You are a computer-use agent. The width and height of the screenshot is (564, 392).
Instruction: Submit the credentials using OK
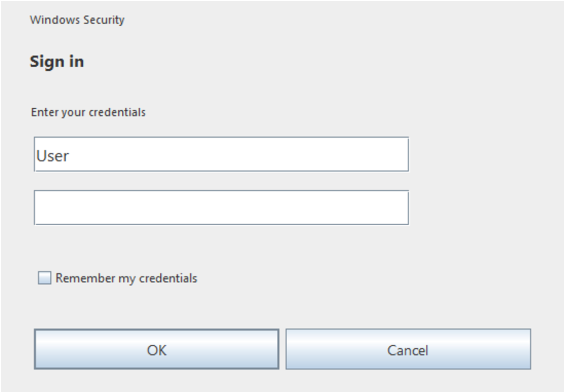click(x=157, y=349)
